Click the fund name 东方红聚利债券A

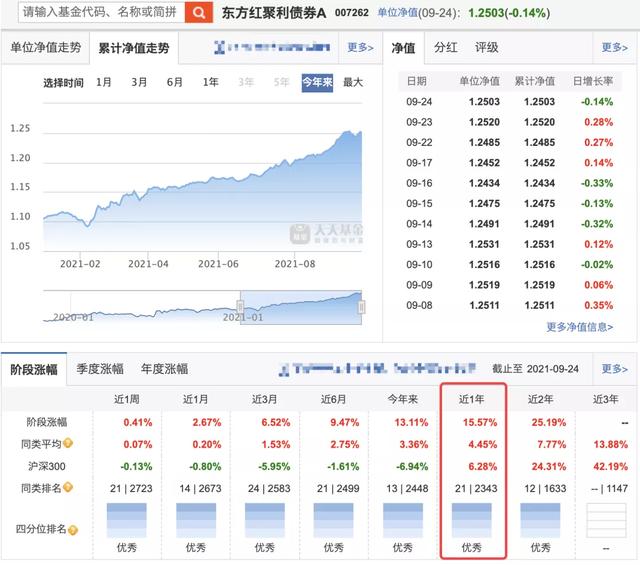point(274,13)
